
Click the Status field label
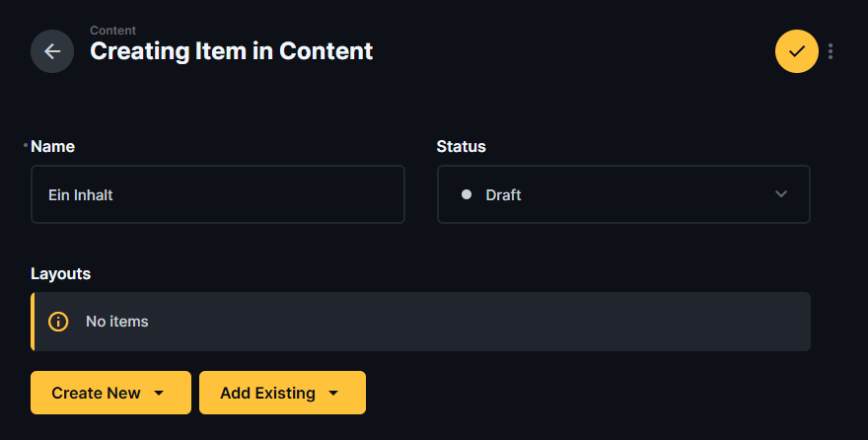[x=462, y=146]
